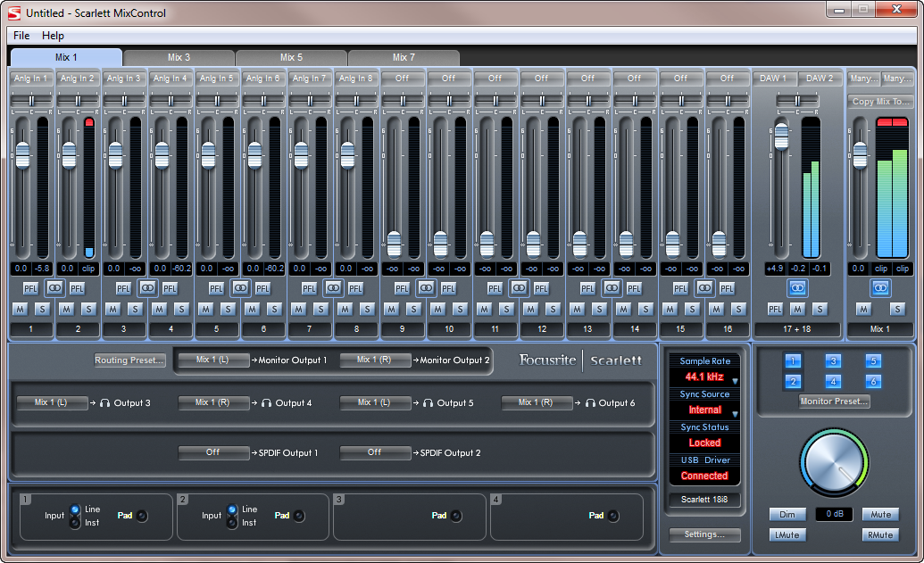
Task: Mute channel 1
Action: pos(20,310)
